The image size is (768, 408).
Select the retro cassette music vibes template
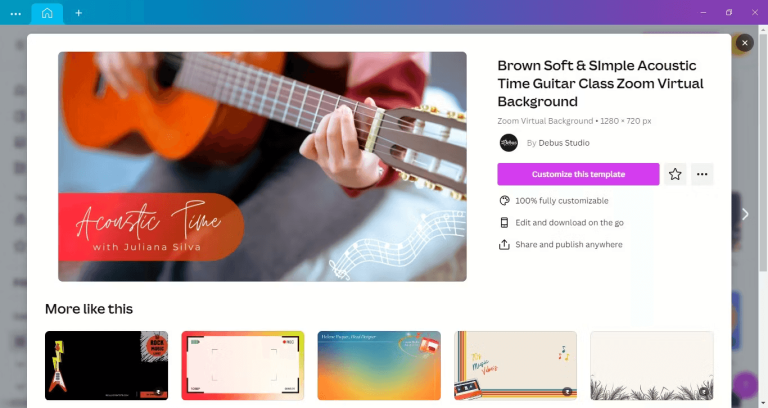515,365
